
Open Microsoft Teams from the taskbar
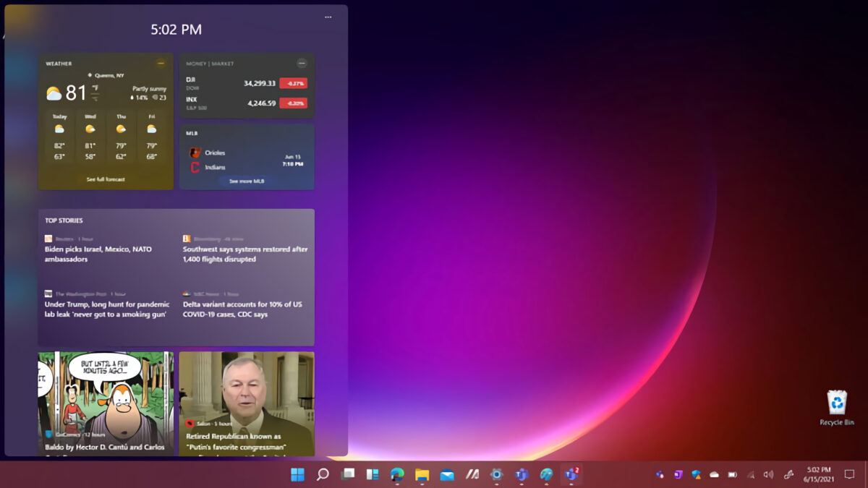(x=521, y=475)
